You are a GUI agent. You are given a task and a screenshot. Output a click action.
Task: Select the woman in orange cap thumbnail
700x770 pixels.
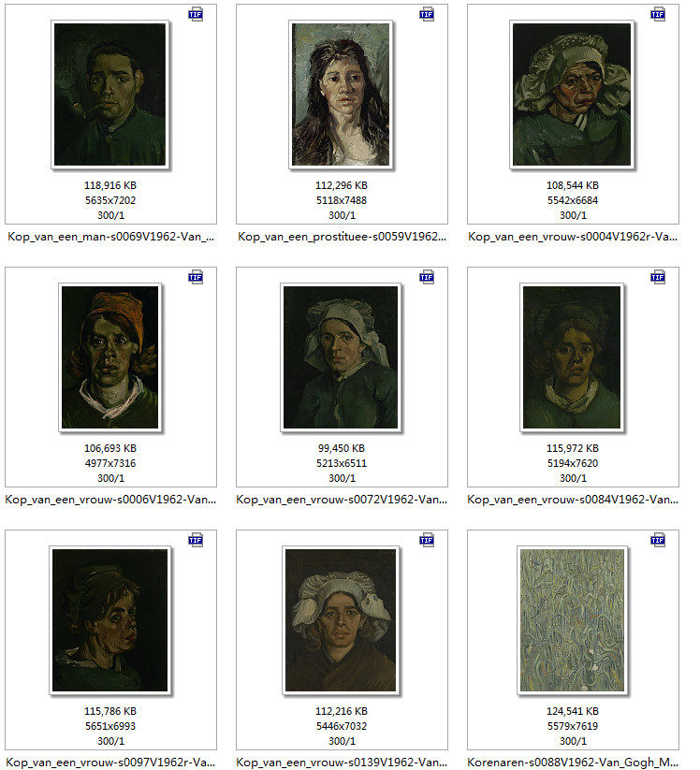[110, 357]
